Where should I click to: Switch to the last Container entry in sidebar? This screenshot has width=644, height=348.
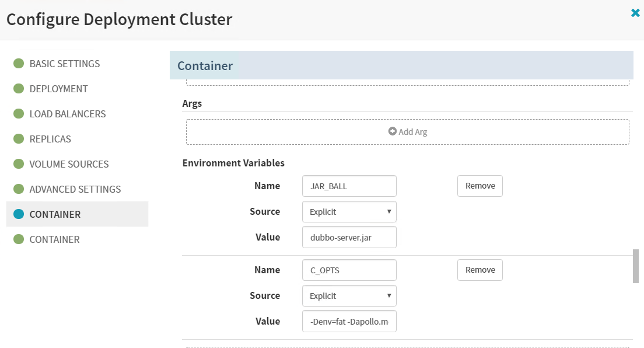(x=55, y=239)
